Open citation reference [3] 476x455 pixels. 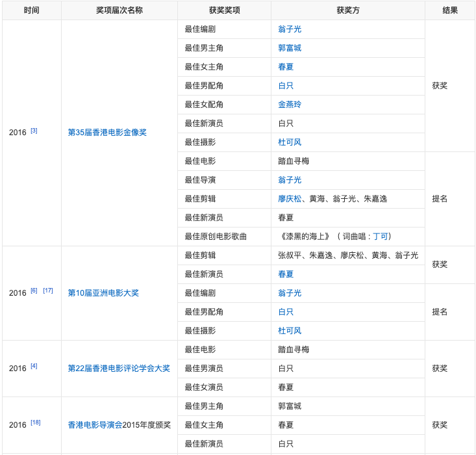(34, 131)
